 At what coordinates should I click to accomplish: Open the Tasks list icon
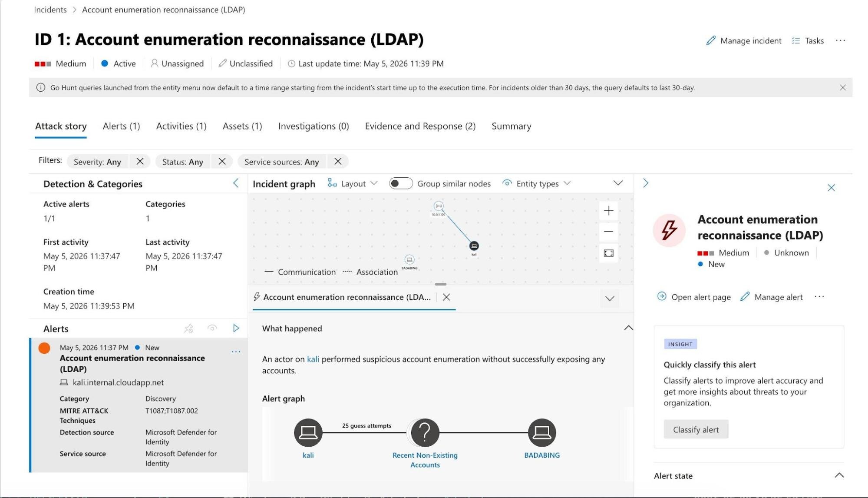click(x=795, y=40)
